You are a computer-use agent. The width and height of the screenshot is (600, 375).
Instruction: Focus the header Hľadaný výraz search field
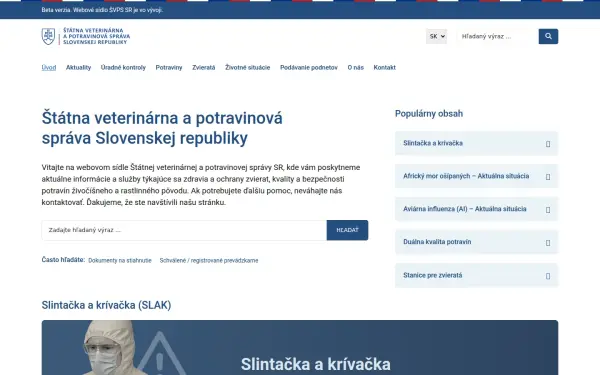pos(497,36)
